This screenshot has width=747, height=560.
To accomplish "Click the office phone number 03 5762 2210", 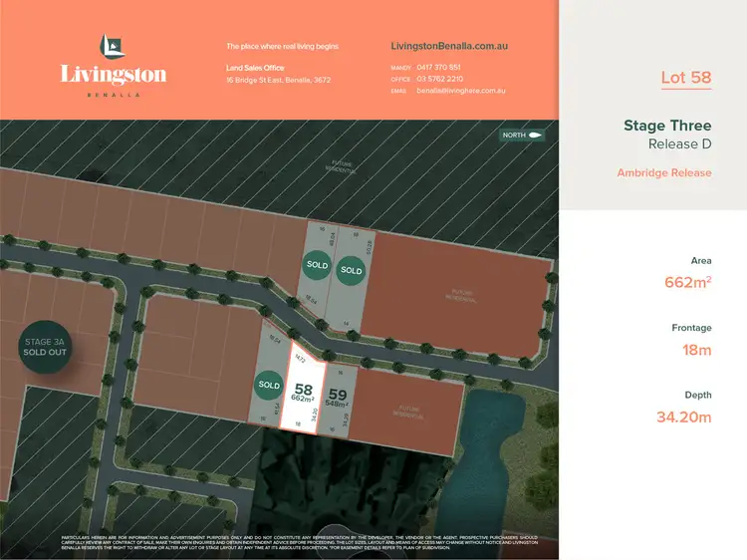I will 439,79.
